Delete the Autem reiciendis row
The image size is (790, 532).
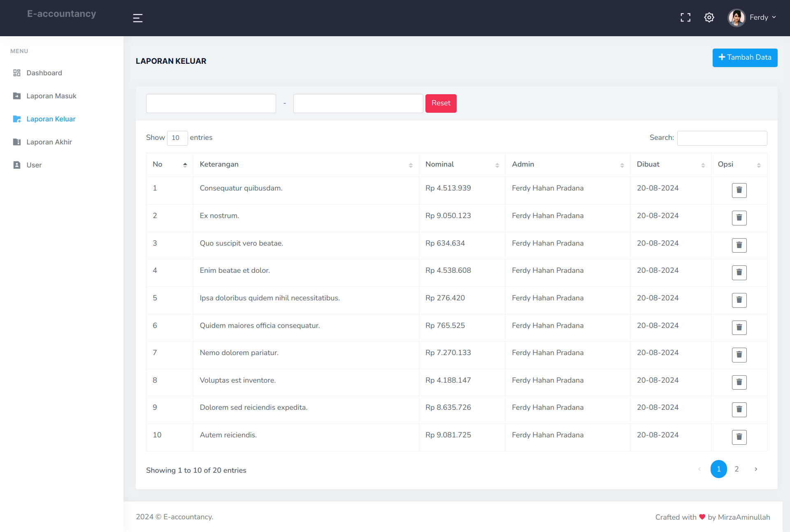click(739, 437)
